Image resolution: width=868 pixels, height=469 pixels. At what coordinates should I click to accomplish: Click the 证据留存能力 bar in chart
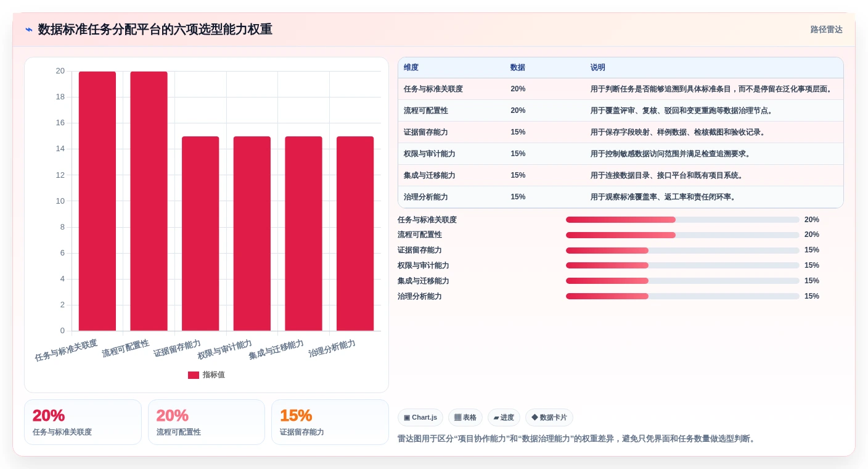click(x=200, y=234)
